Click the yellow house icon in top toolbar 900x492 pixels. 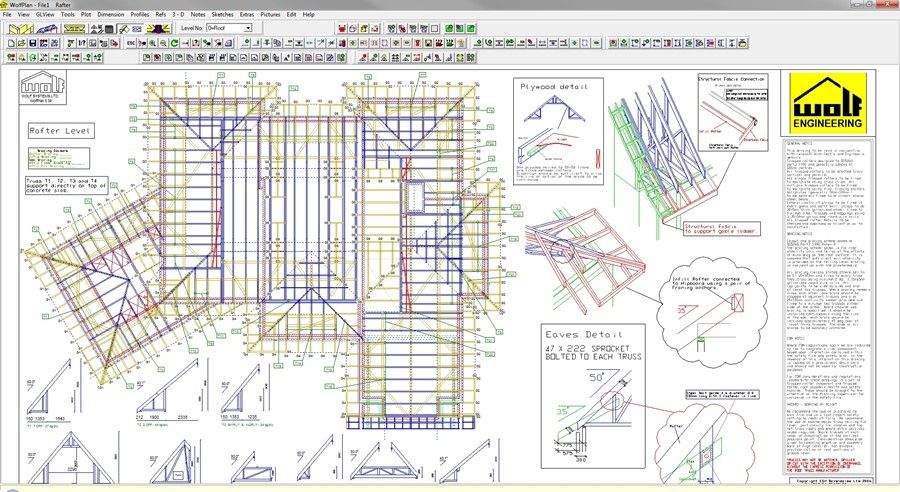(364, 29)
